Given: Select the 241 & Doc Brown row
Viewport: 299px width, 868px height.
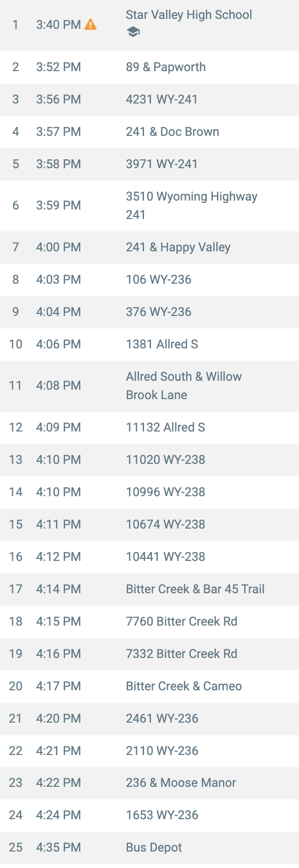Looking at the screenshot, I should click(149, 132).
